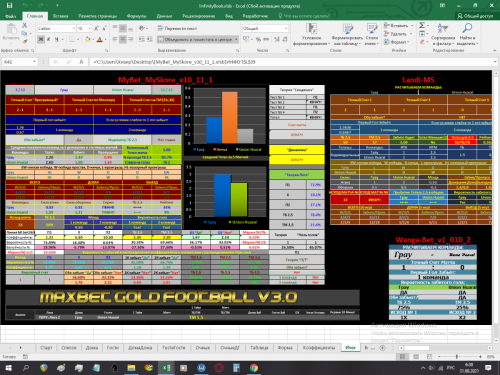Toggle bottom vertical alignment

click(130, 29)
